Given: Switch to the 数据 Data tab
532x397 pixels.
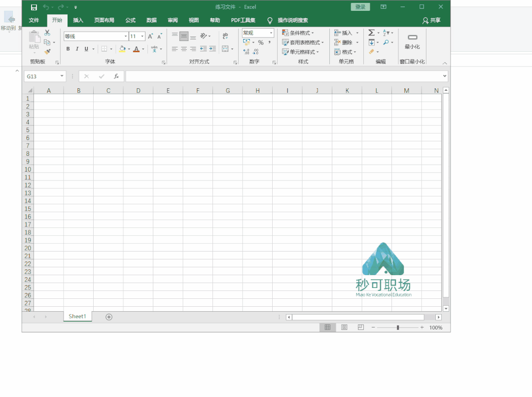Looking at the screenshot, I should pyautogui.click(x=151, y=20).
